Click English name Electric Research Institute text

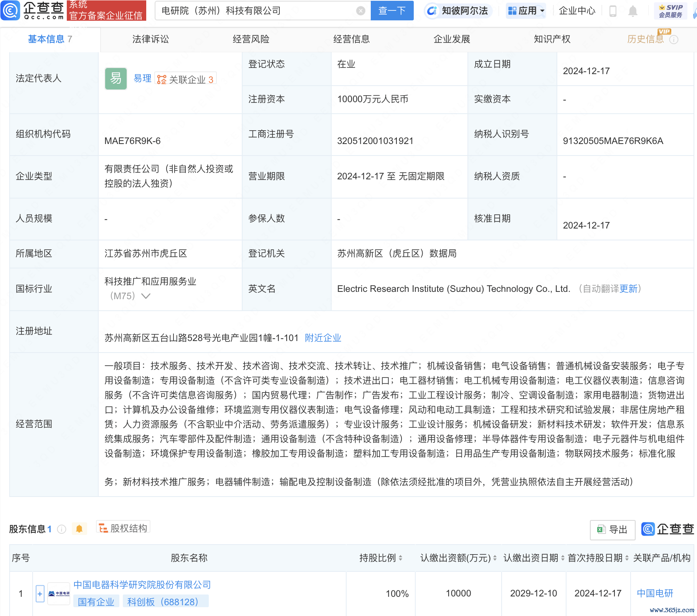click(x=454, y=289)
